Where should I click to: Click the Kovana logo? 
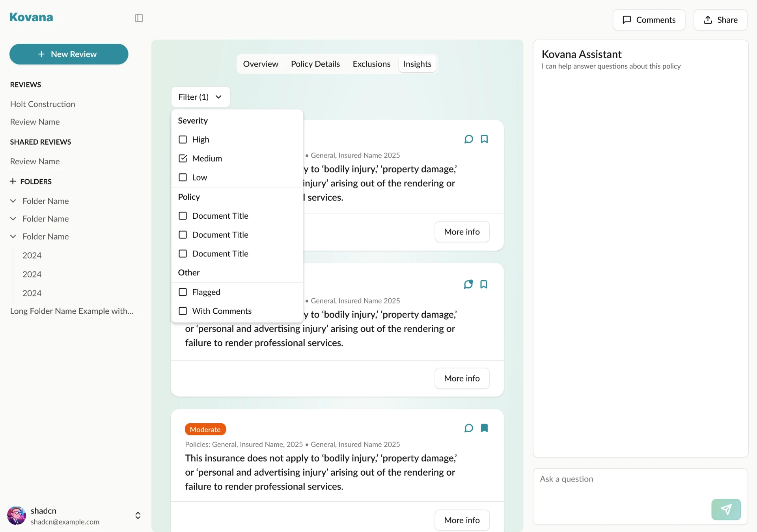tap(31, 17)
